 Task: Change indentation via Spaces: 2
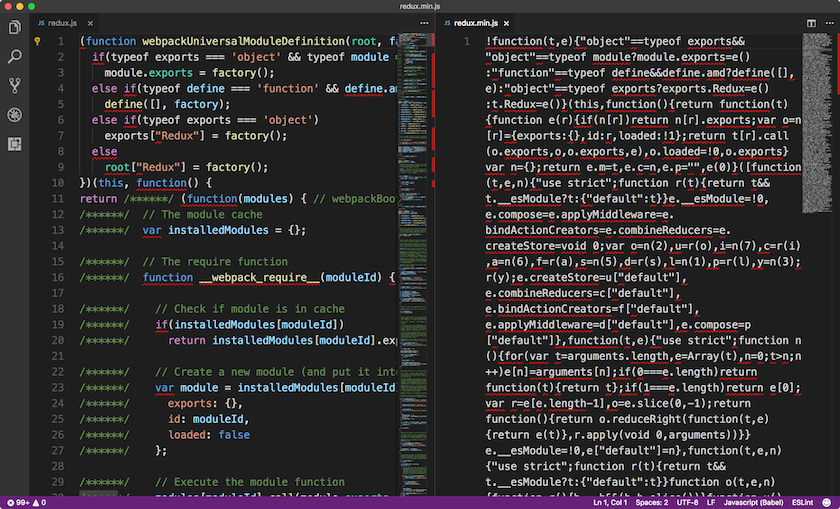(x=652, y=503)
